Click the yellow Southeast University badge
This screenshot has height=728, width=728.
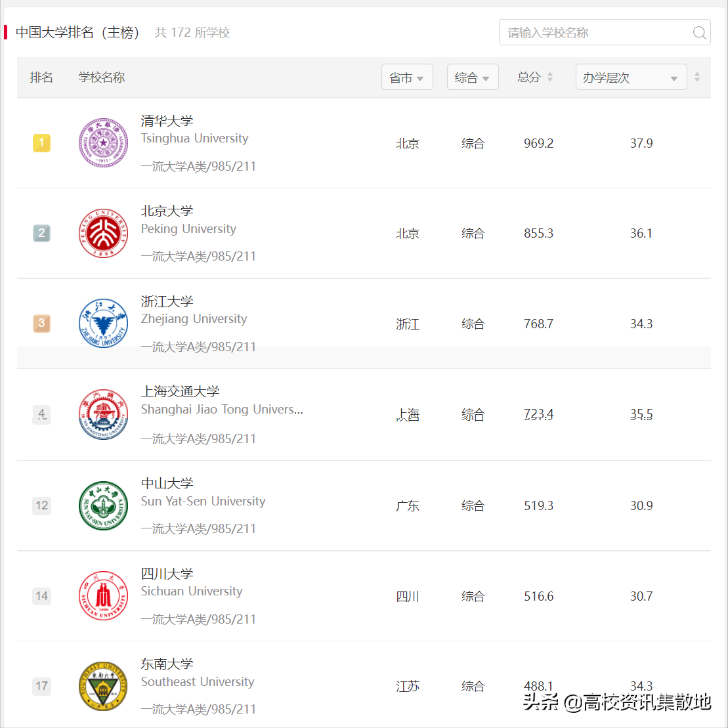pos(103,686)
